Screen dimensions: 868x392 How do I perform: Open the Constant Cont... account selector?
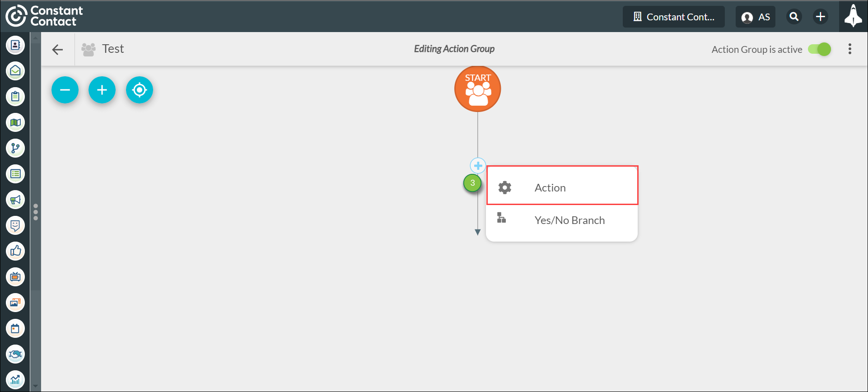(x=674, y=17)
